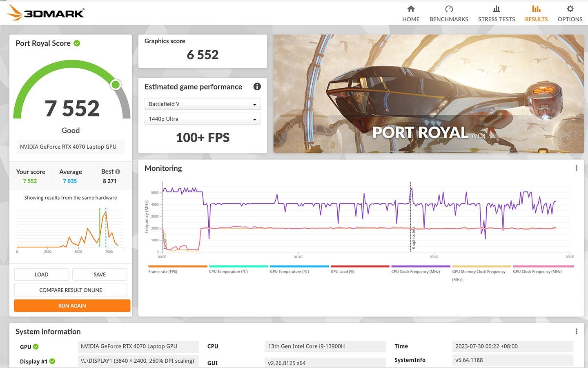This screenshot has height=368, width=588.
Task: Open the Options gear icon
Action: coord(570,9)
